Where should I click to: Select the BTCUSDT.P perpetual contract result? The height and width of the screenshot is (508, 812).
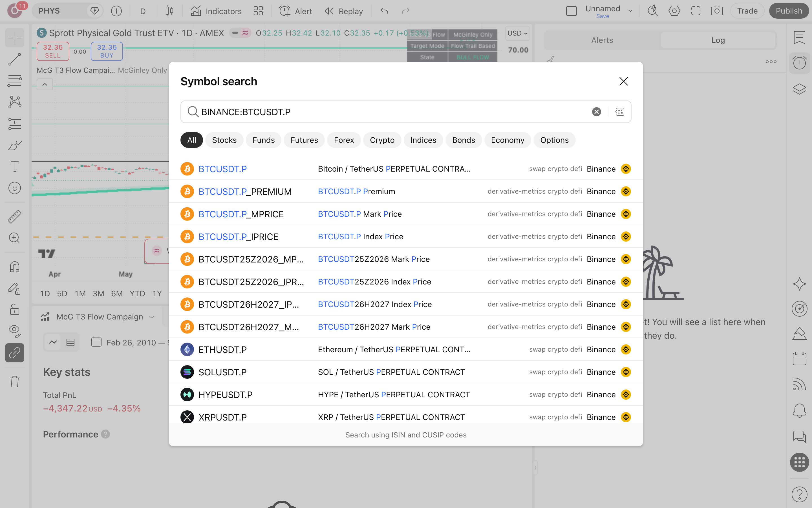(x=406, y=169)
